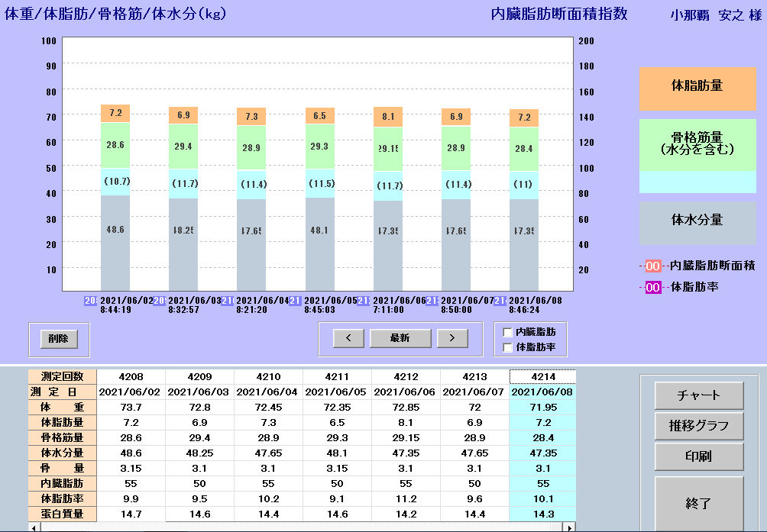Click the left scroll arrow under the table
The image size is (767, 532).
34,527
